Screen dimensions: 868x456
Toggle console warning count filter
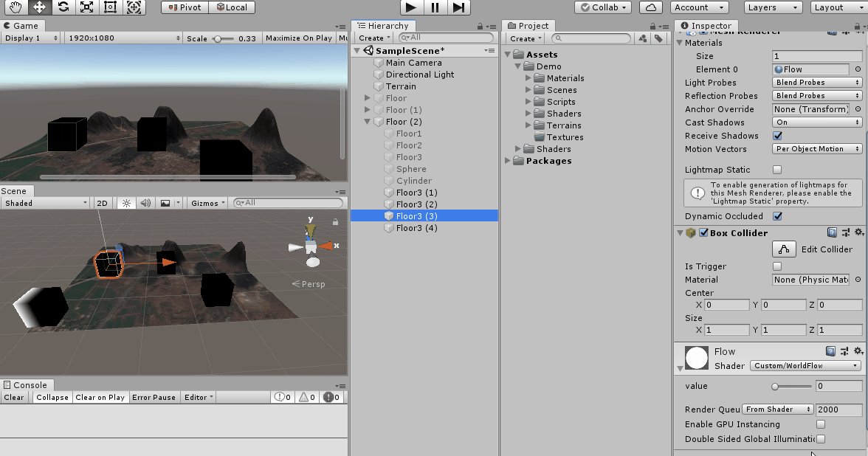click(x=307, y=397)
